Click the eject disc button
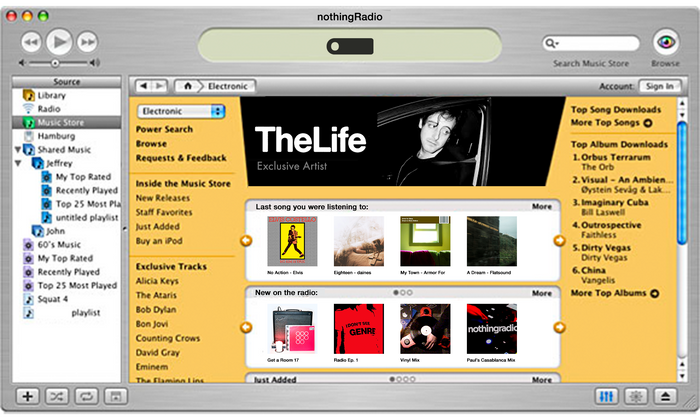The width and height of the screenshot is (700, 420). (665, 396)
